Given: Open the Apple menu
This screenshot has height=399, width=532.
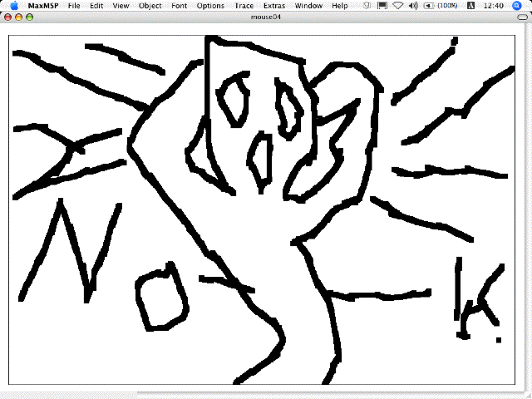Looking at the screenshot, I should [14, 6].
